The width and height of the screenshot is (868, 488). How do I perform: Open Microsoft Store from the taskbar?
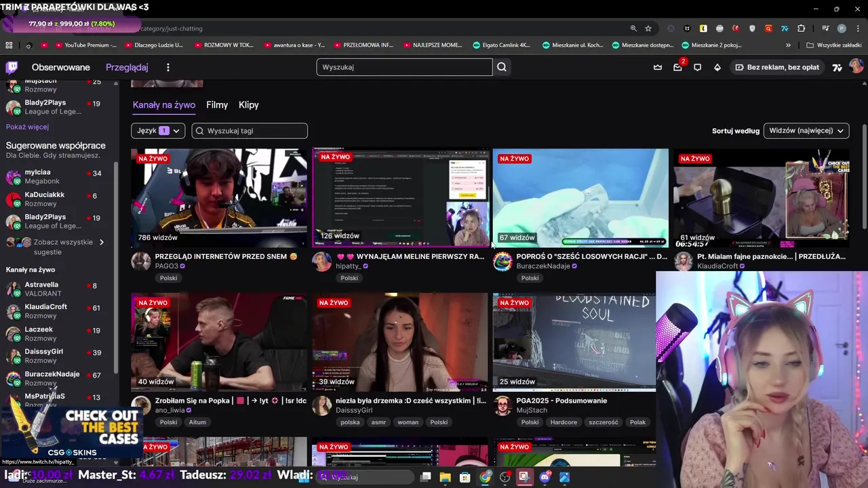(x=465, y=477)
